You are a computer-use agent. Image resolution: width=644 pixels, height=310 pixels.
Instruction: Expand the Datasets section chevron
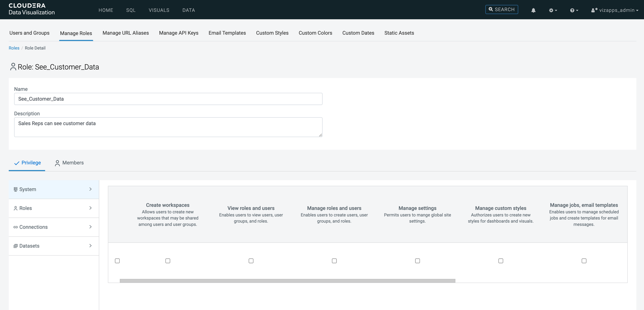(x=90, y=246)
